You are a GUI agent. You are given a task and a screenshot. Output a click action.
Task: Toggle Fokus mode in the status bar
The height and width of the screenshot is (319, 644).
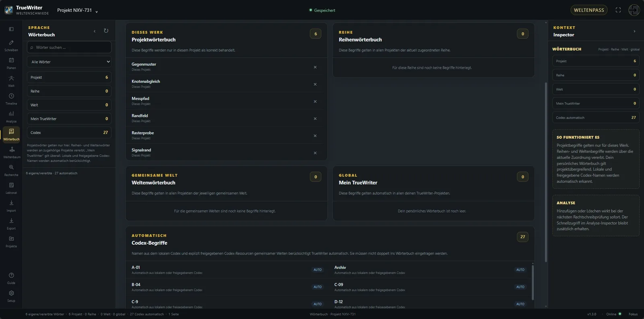[633, 314]
